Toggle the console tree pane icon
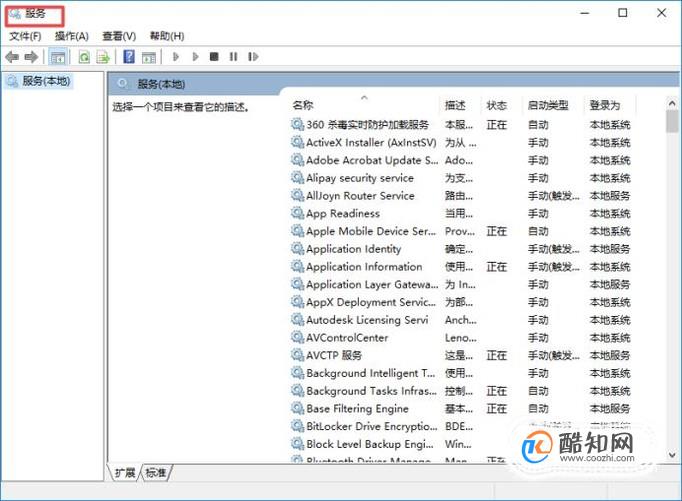The height and width of the screenshot is (501, 682). click(x=58, y=57)
